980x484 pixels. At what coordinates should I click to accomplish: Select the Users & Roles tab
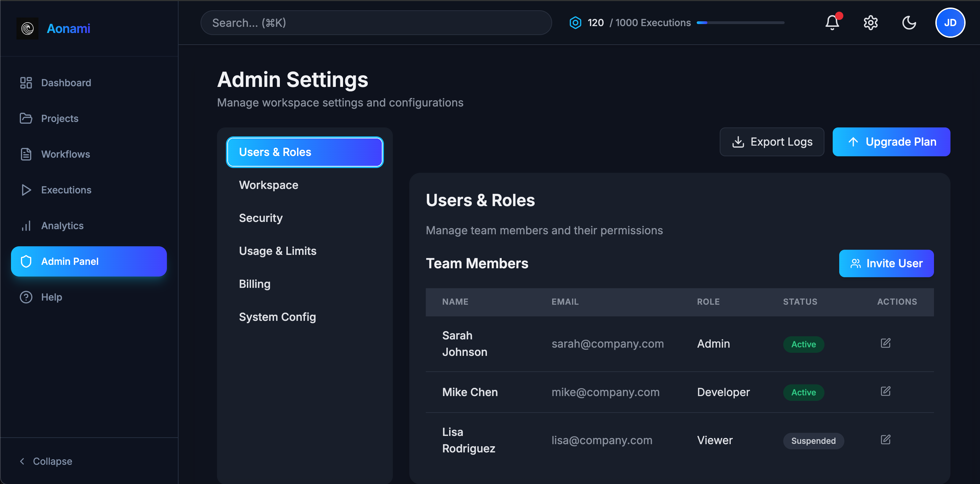305,152
